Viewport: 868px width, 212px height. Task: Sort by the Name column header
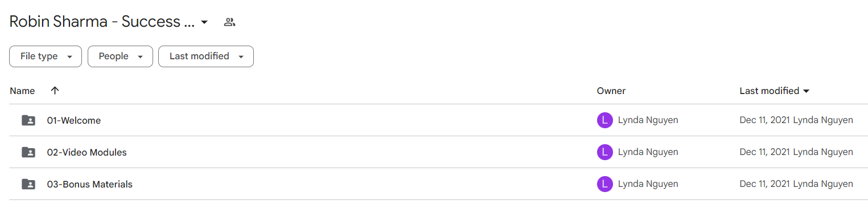click(x=22, y=91)
